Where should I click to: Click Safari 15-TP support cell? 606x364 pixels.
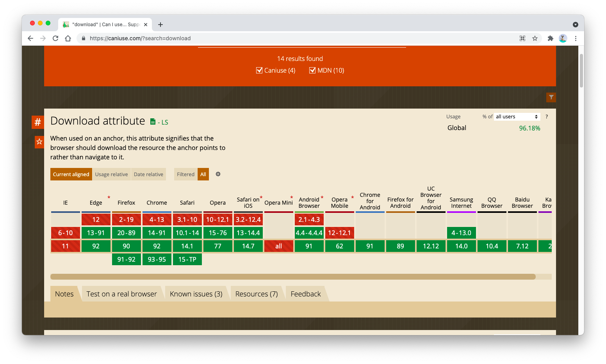pos(187,259)
